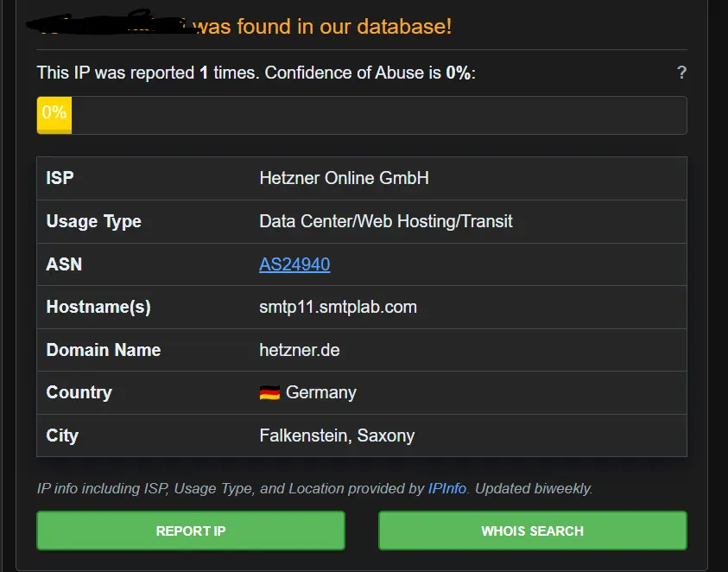The height and width of the screenshot is (572, 728).
Task: Click the abuse confidence progress bar
Action: [x=361, y=113]
